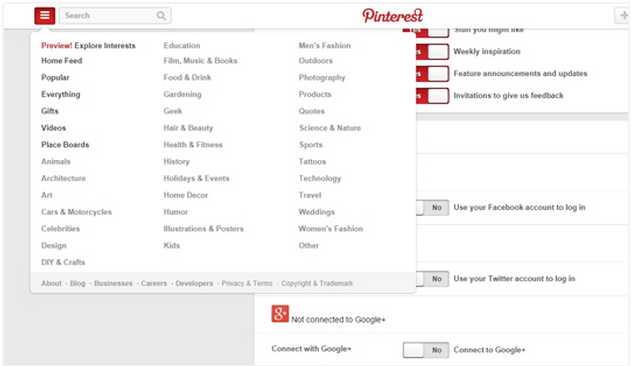Choose Health & Fitness category
The width and height of the screenshot is (631, 366).
(193, 145)
